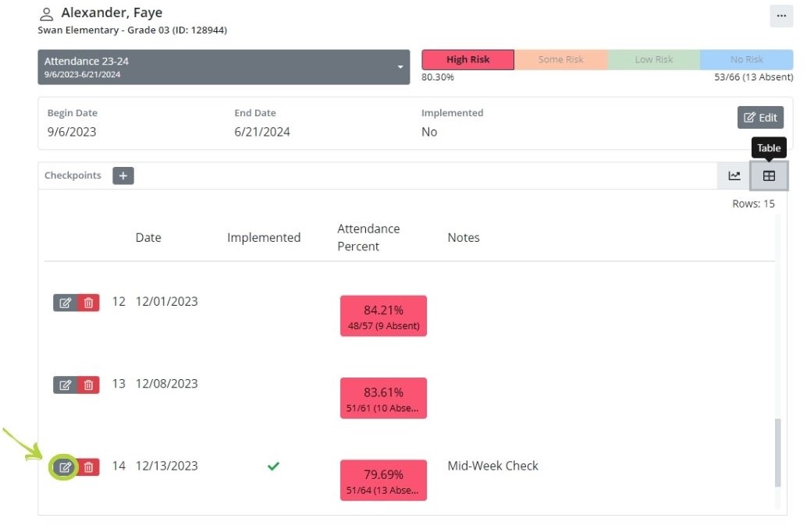Click the 84.21% attendance percent badge
This screenshot has width=807, height=532.
click(383, 316)
